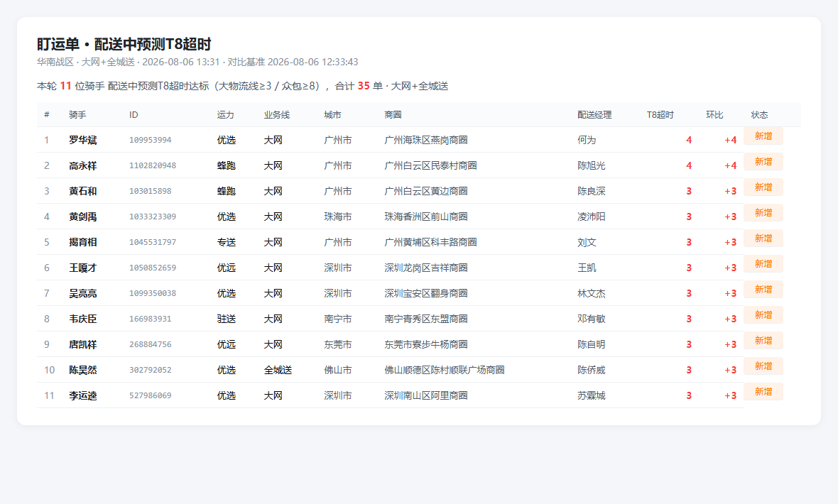Click rider ID 527986069
Screen dimensions: 838x504
[x=150, y=395]
